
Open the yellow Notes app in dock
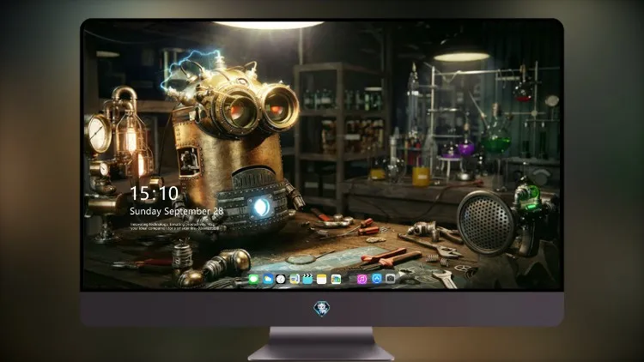point(322,279)
